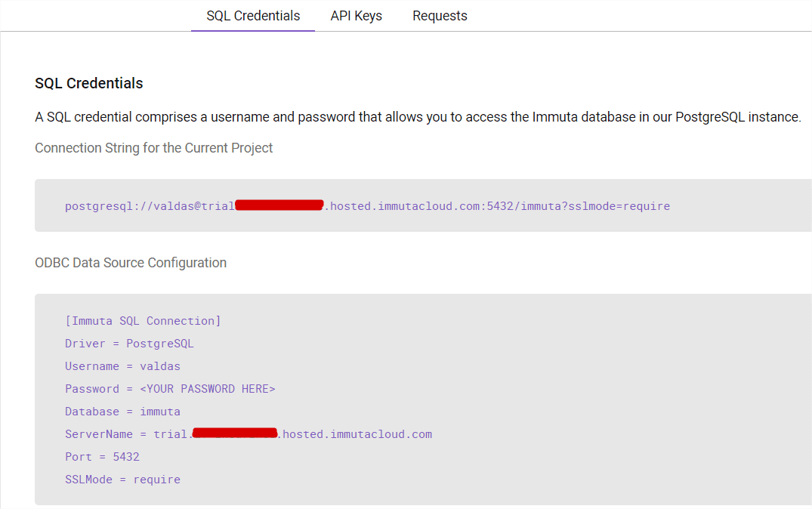Open the API Keys tab
Image resolution: width=812 pixels, height=509 pixels.
pos(357,16)
